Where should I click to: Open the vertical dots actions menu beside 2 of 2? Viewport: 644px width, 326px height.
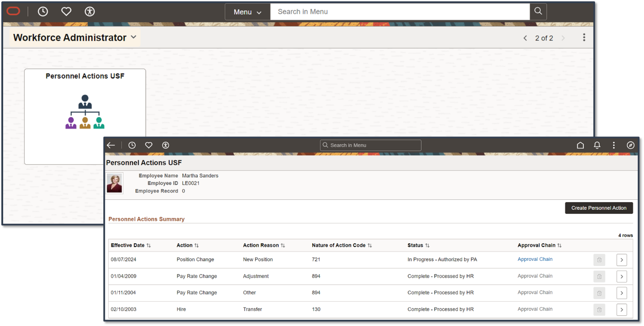584,38
